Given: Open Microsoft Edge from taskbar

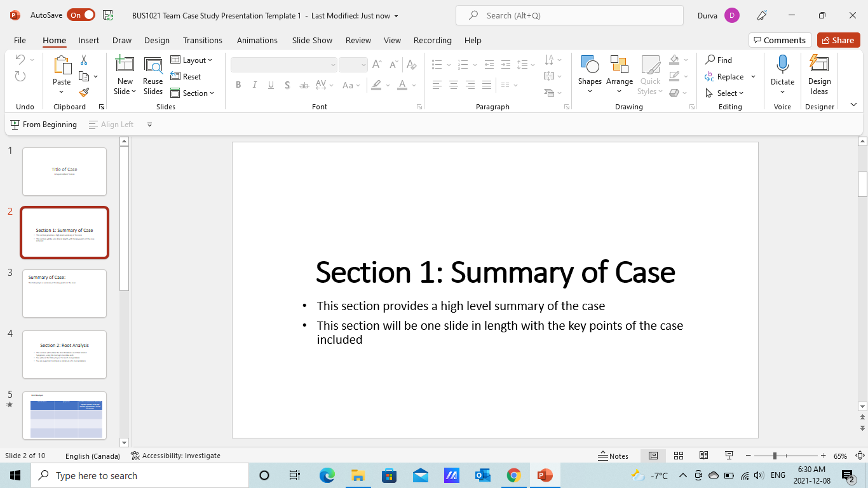Looking at the screenshot, I should click(327, 475).
